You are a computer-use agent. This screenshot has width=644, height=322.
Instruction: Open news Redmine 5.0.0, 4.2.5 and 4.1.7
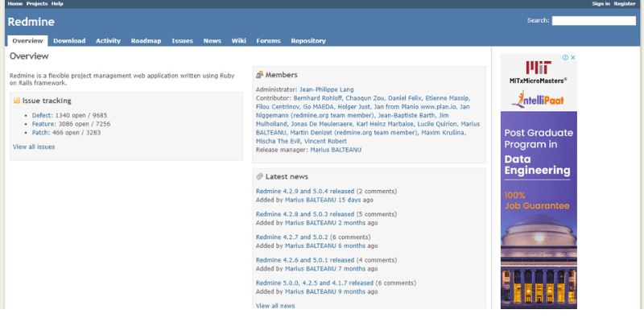click(315, 283)
